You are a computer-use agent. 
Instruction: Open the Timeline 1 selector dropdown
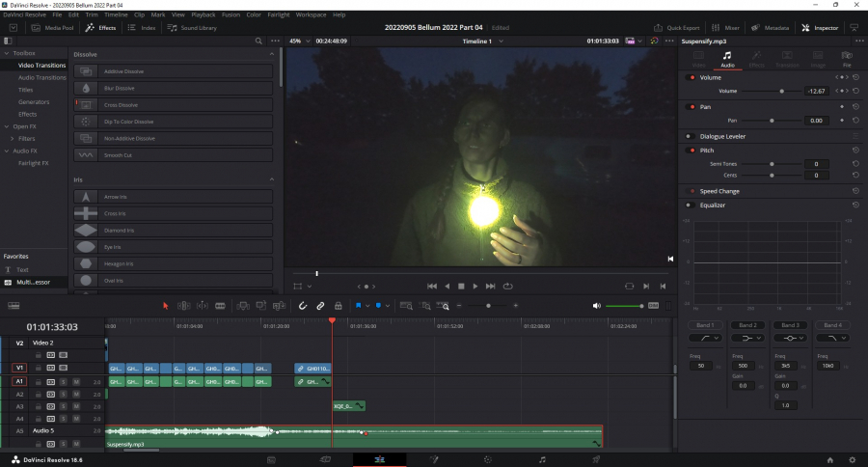pyautogui.click(x=482, y=41)
